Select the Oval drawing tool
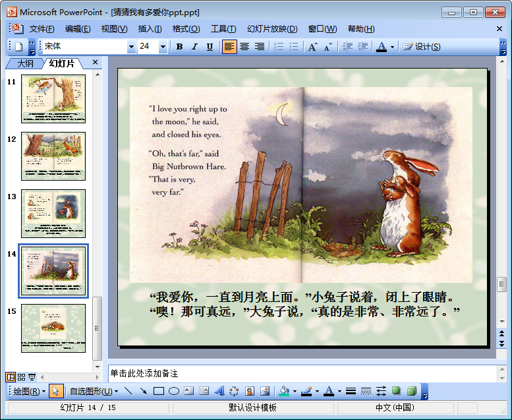 point(174,391)
